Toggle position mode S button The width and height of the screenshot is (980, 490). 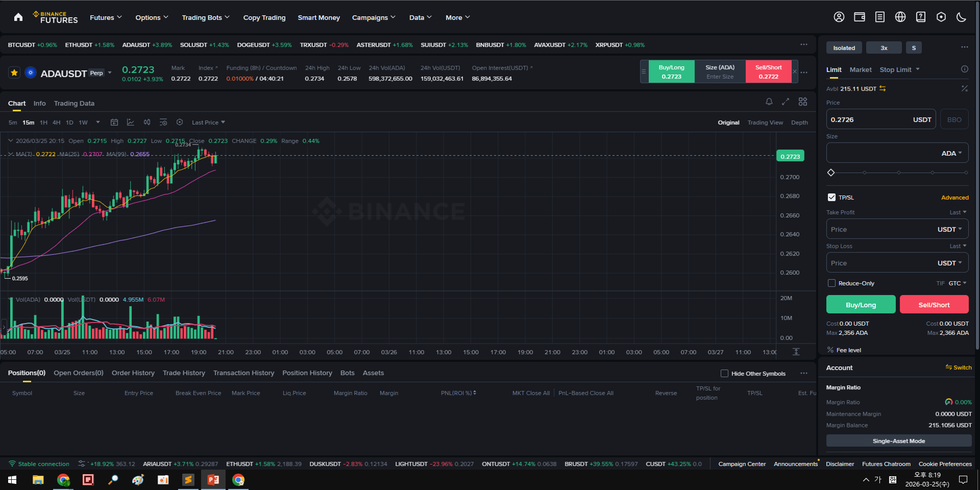(914, 48)
